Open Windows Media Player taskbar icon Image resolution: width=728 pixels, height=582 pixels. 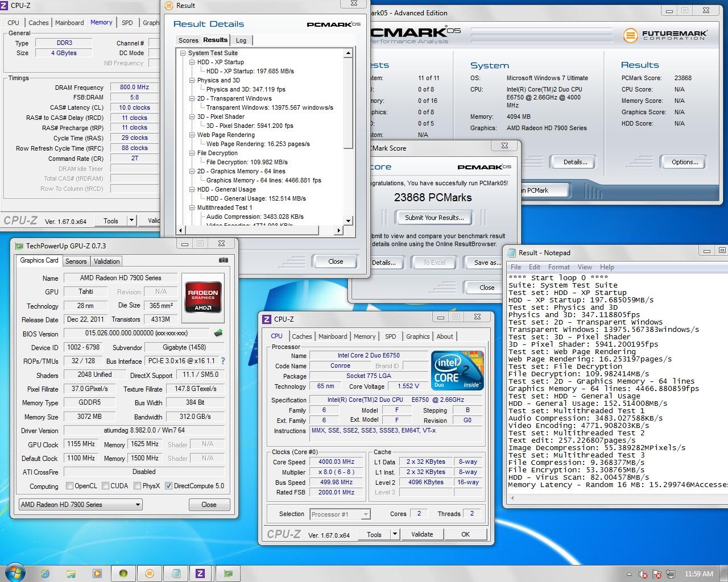(97, 573)
